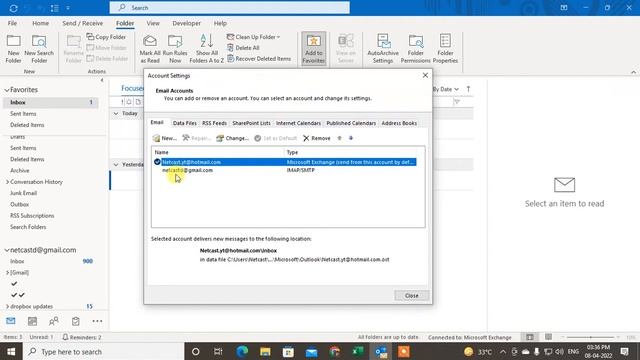Open RSS Feeds tab
Screen dimensions: 640x360
tap(214, 123)
